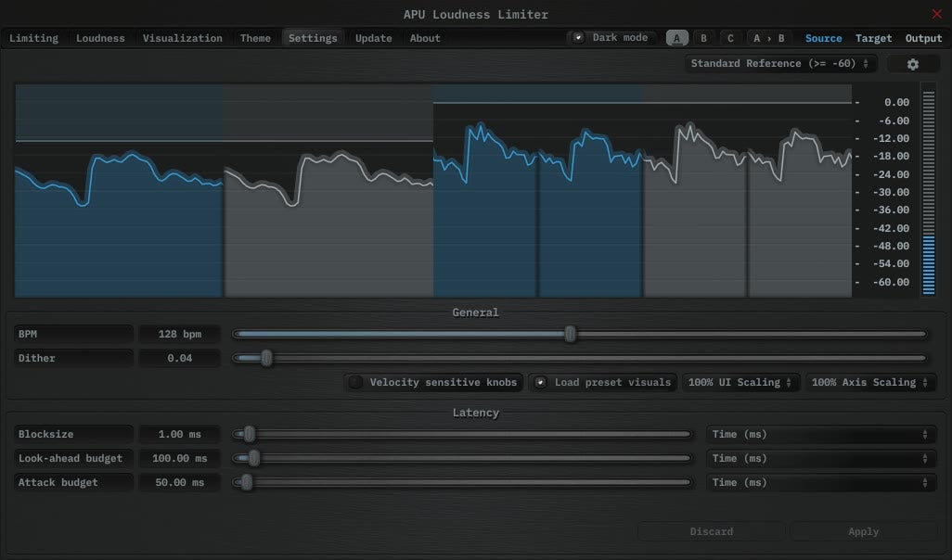Click the 100.00 ms look-ahead value field
Screen dimensions: 952x560
click(180, 459)
